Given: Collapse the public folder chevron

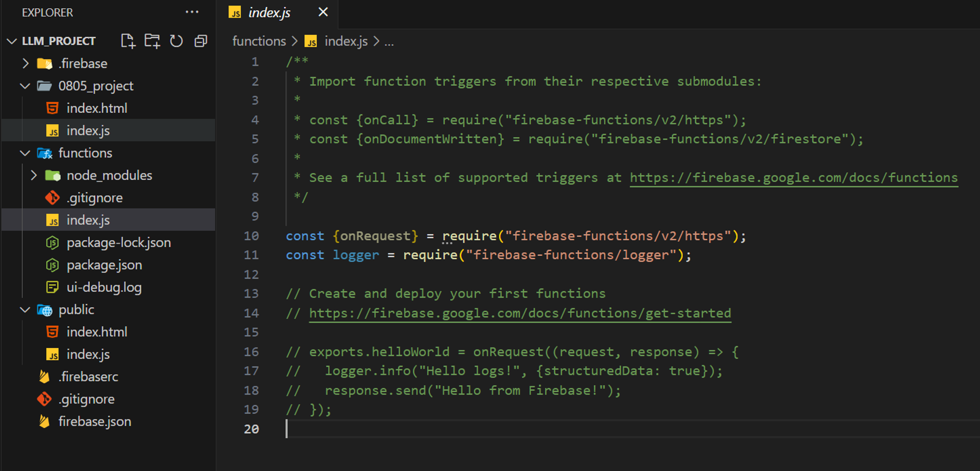Looking at the screenshot, I should (25, 310).
